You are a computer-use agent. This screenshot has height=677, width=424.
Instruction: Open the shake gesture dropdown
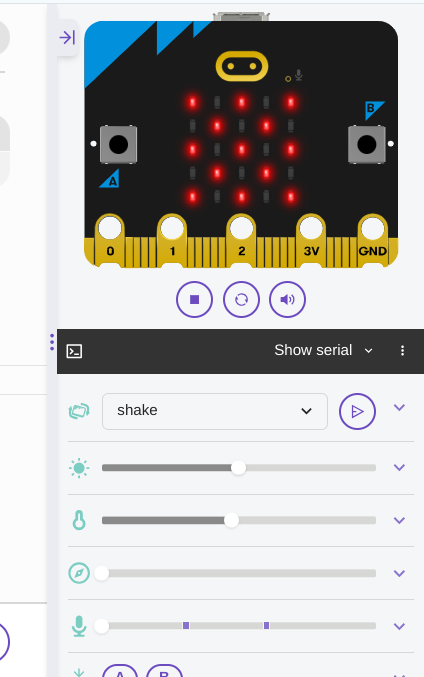pyautogui.click(x=215, y=411)
